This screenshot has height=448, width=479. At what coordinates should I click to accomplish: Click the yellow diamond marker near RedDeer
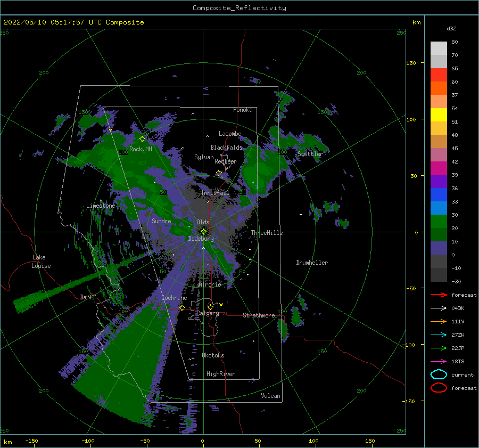219,173
